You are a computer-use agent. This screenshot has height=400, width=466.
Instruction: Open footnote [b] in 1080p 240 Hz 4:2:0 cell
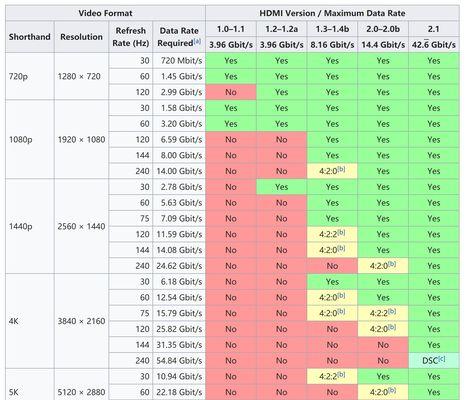pyautogui.click(x=341, y=169)
